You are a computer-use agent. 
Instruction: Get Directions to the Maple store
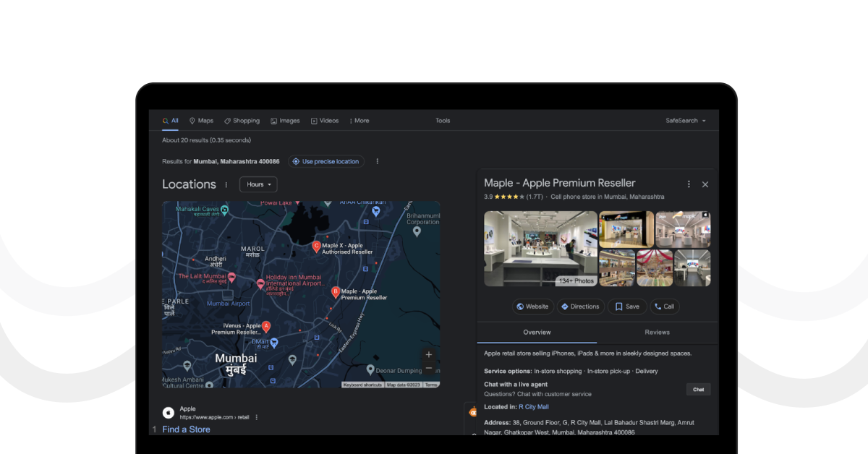(x=580, y=307)
